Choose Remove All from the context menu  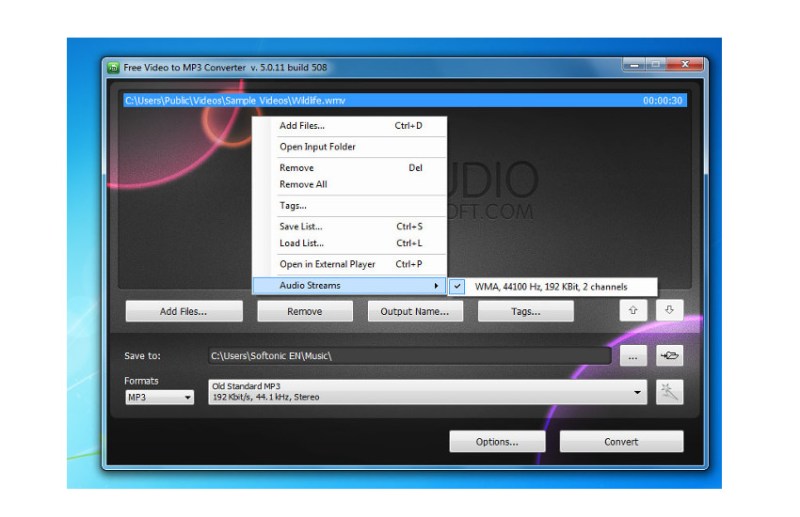tap(303, 185)
